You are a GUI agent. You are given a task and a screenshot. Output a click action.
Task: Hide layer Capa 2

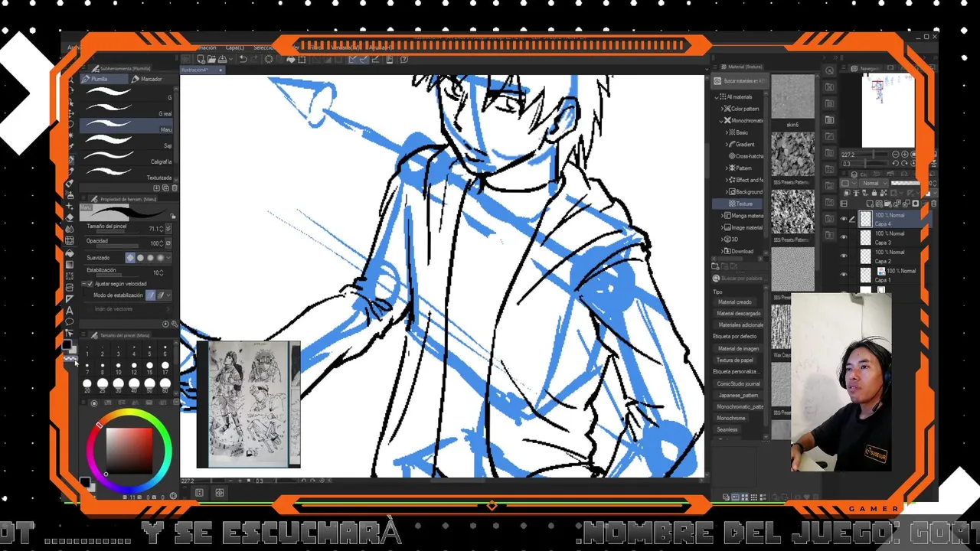pyautogui.click(x=843, y=255)
